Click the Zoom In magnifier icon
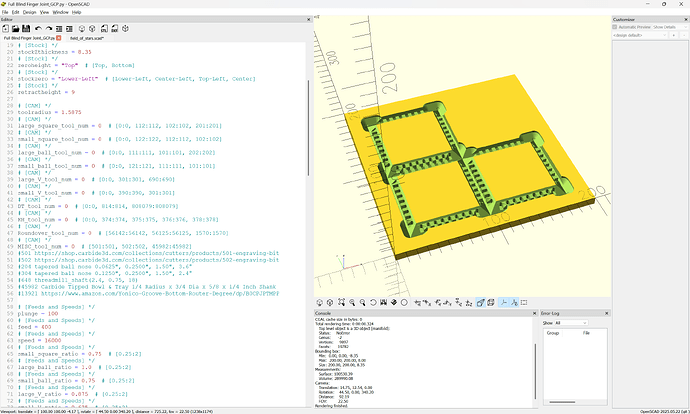Image resolution: width=690 pixels, height=414 pixels. [352, 303]
